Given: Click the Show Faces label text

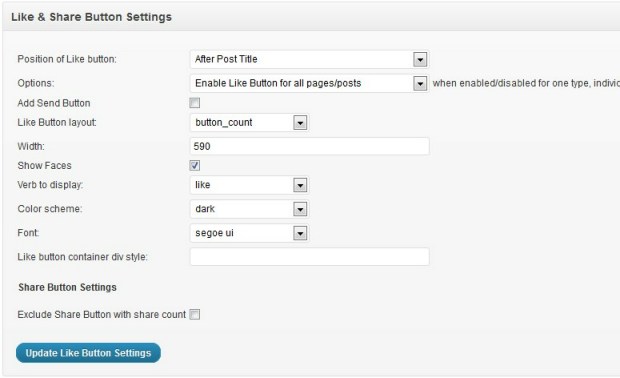Looking at the screenshot, I should [x=44, y=166].
